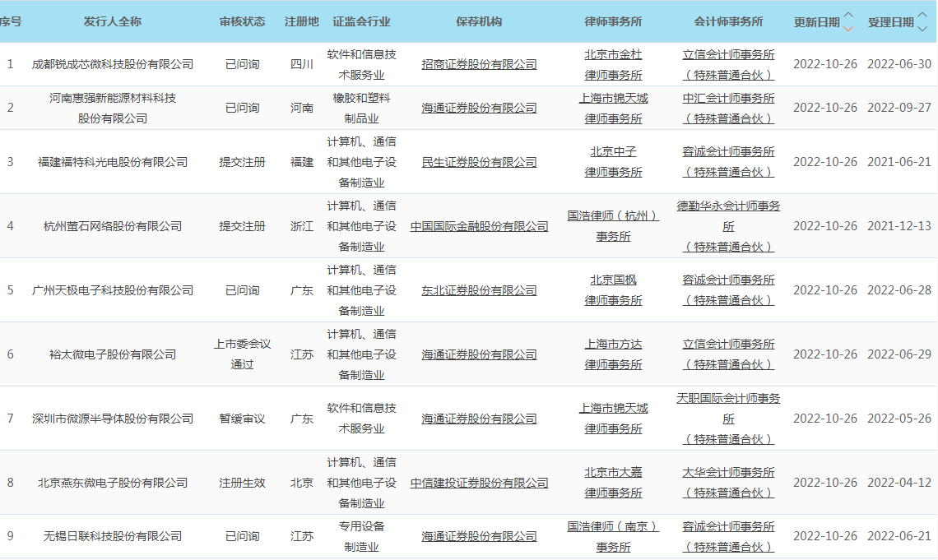This screenshot has height=560, width=938.
Task: Open 中国国际金融股份有限公司 link in row 4
Action: click(x=479, y=226)
